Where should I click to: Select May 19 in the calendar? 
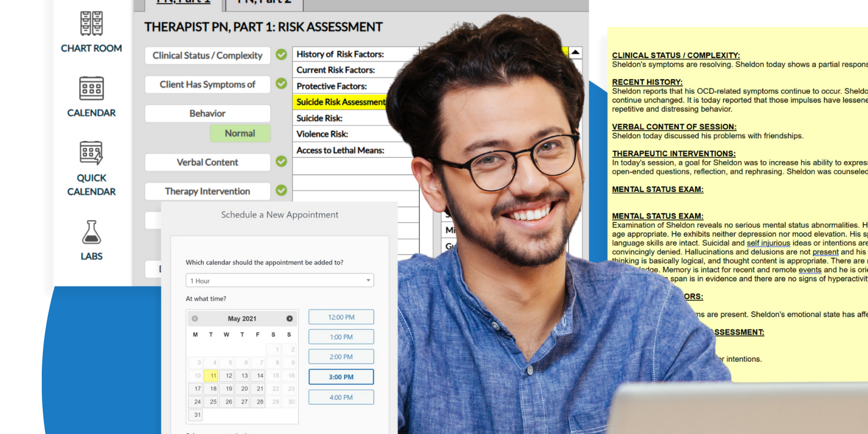(227, 388)
